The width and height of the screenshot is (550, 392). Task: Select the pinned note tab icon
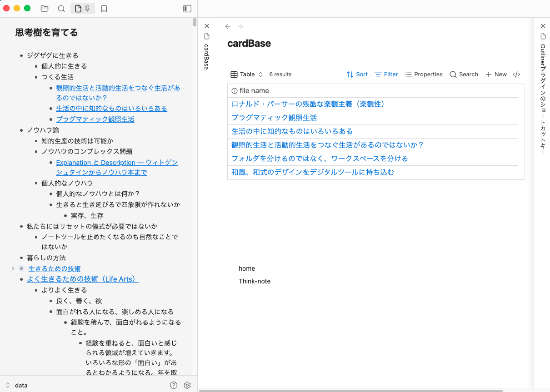click(83, 9)
